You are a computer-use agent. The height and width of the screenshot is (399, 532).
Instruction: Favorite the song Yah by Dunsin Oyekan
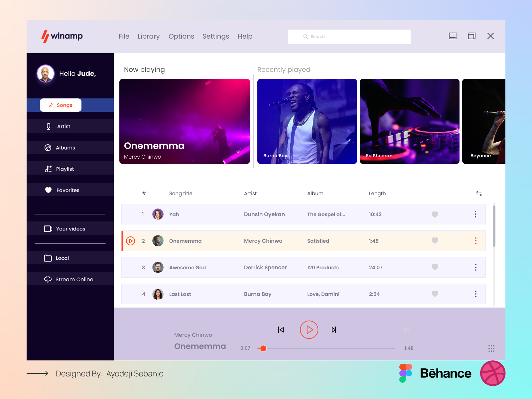(435, 214)
